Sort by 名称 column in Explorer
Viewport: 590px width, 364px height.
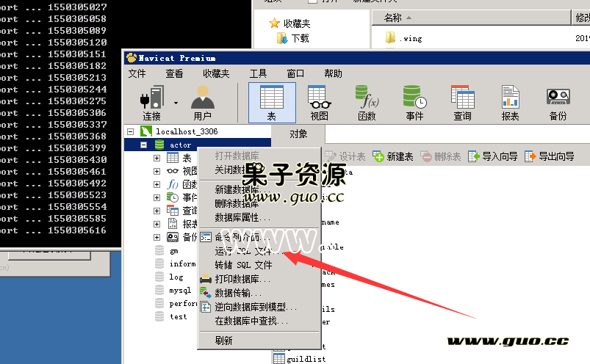click(471, 18)
